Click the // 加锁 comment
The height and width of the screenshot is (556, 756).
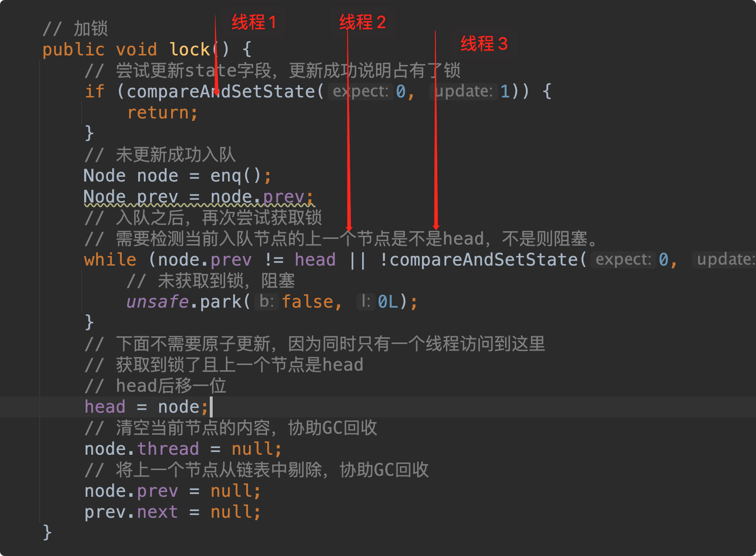point(75,29)
